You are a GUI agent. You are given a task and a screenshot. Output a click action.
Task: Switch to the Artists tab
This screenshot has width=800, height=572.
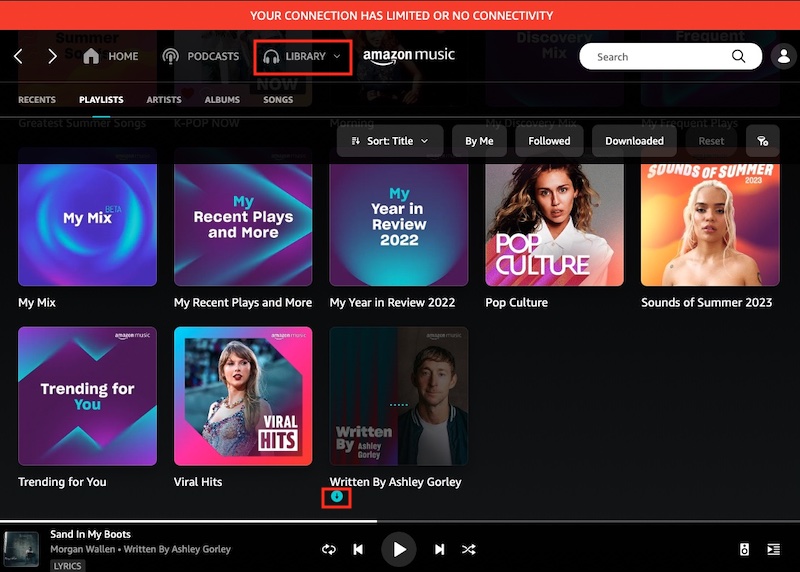pos(164,100)
